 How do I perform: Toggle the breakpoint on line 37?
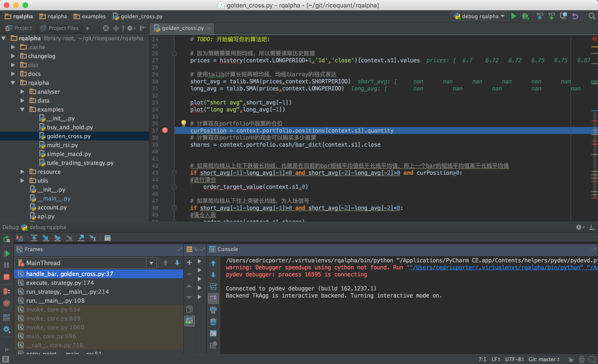(x=165, y=130)
